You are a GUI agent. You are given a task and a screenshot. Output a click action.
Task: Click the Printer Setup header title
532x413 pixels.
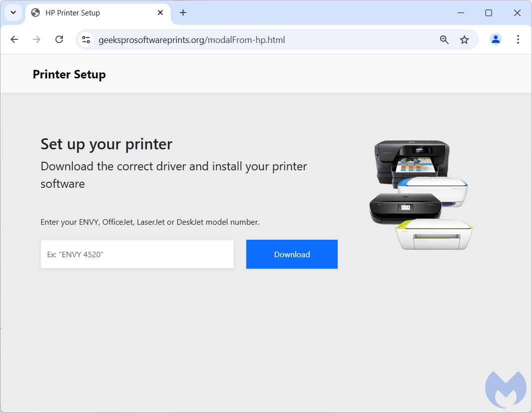[x=69, y=74]
